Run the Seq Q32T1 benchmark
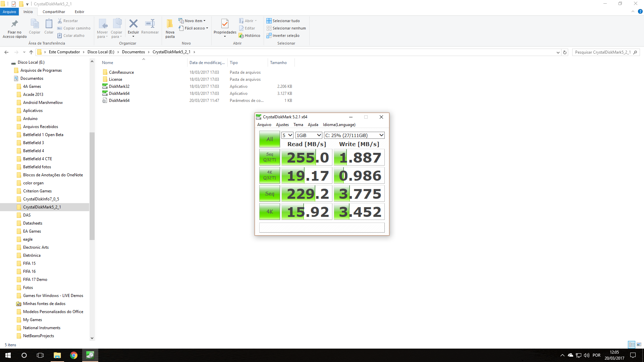Screen dimensions: 644x362 click(x=269, y=157)
